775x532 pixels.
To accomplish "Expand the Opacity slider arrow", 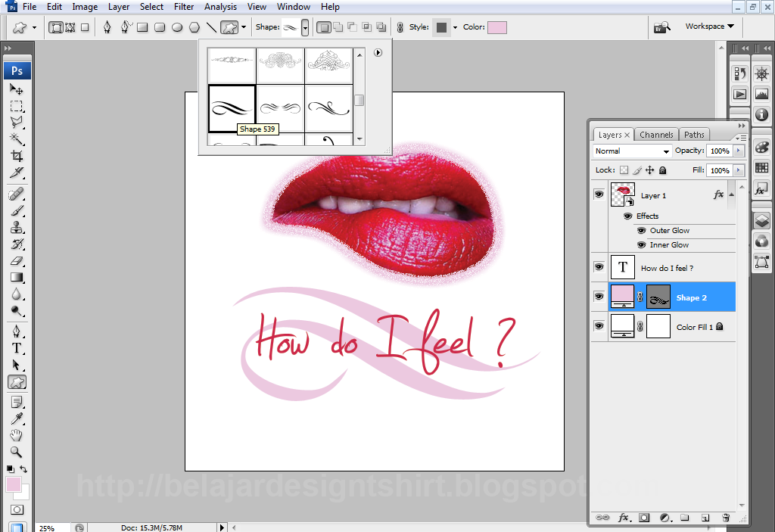I will click(x=739, y=151).
